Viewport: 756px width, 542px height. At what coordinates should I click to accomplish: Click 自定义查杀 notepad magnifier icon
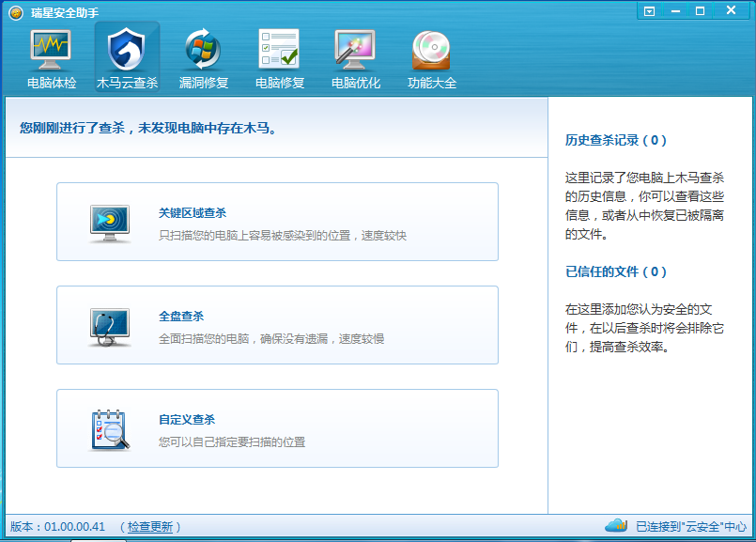click(x=111, y=430)
